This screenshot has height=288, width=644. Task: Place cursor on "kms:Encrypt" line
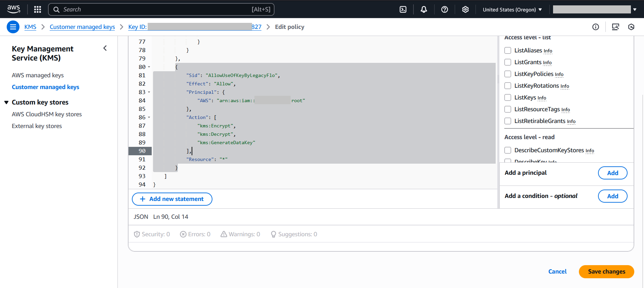coord(216,126)
